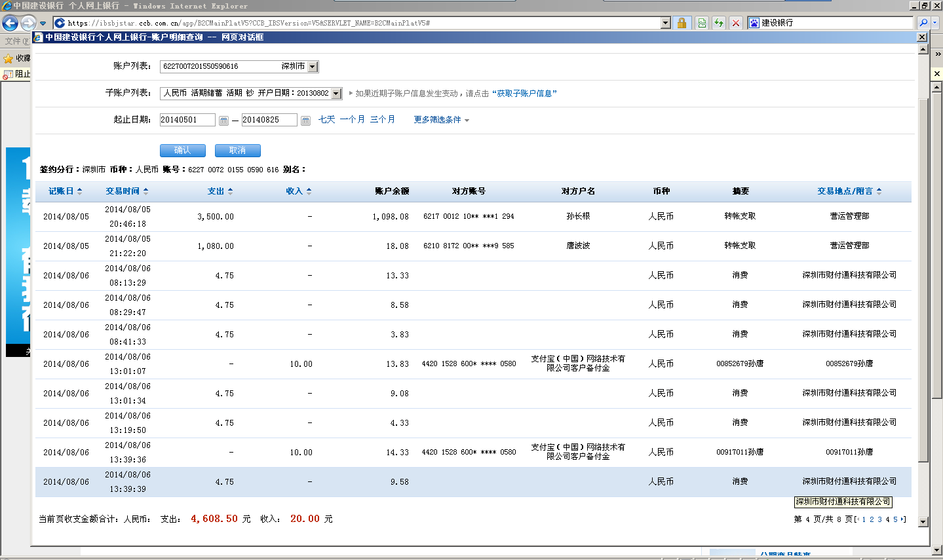The height and width of the screenshot is (560, 943).
Task: Click the 确认 confirm button
Action: point(182,151)
